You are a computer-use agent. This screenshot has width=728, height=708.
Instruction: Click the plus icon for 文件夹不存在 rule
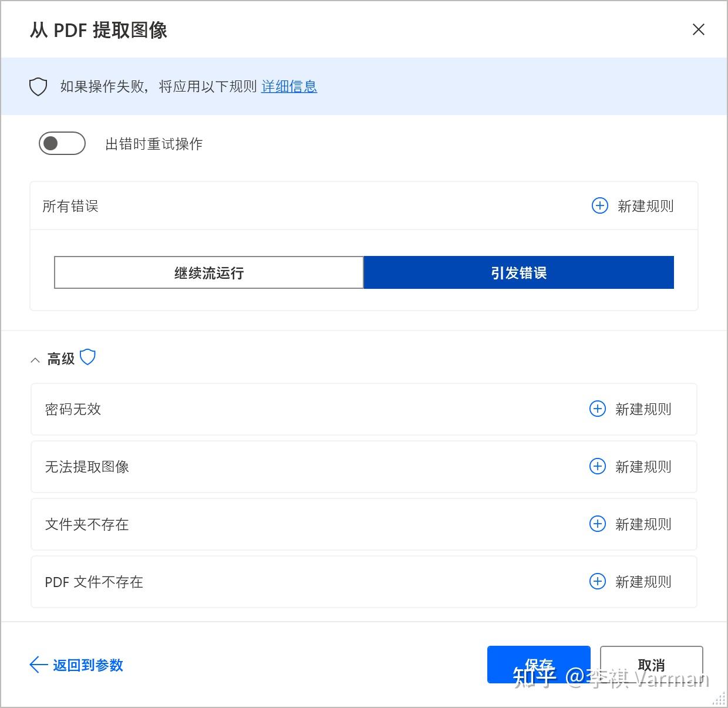(597, 524)
